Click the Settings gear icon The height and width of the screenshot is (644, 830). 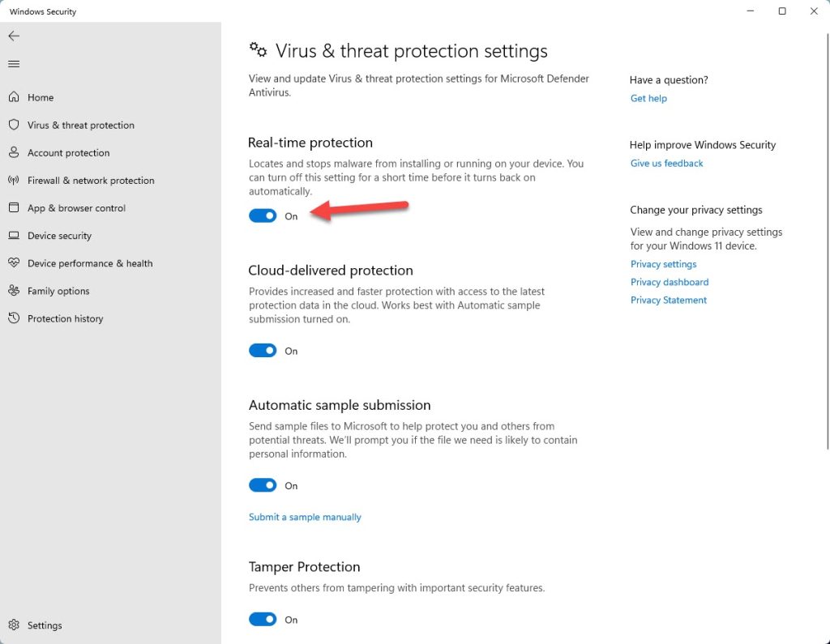[x=14, y=625]
